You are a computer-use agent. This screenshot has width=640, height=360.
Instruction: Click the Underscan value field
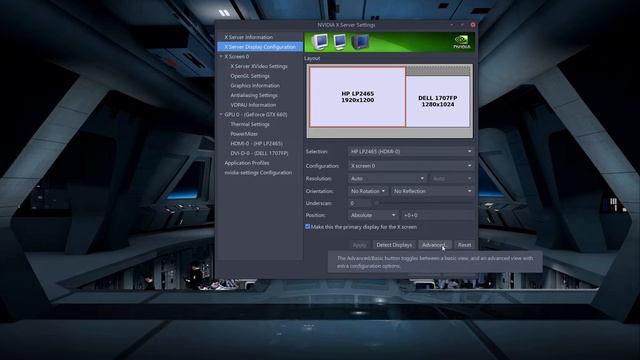(360, 203)
